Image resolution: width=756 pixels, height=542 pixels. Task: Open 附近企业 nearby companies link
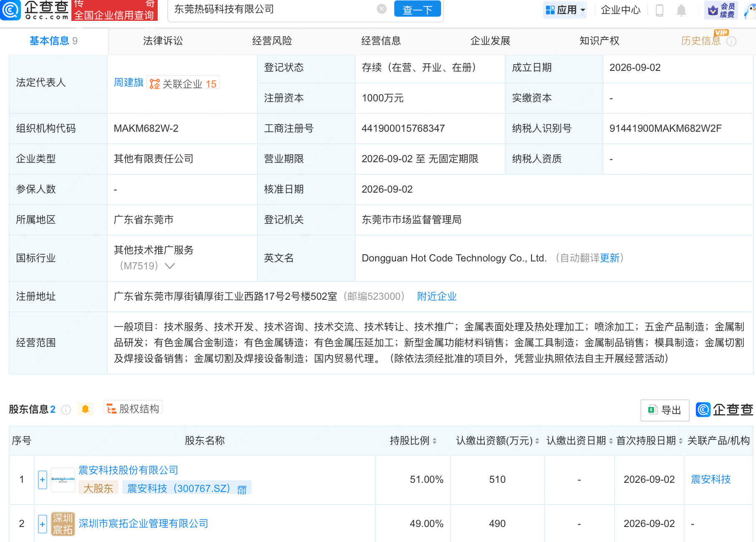pos(437,296)
